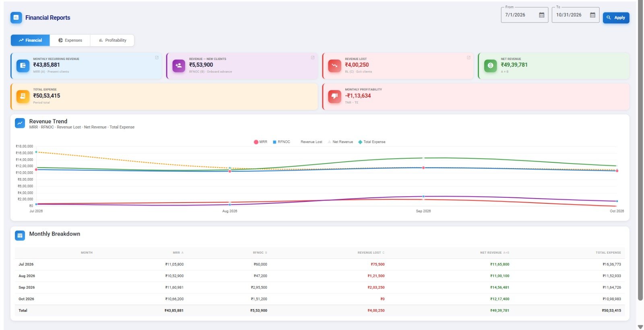This screenshot has height=330, width=644.
Task: Click the Monthly Breakdown table icon
Action: [20, 236]
